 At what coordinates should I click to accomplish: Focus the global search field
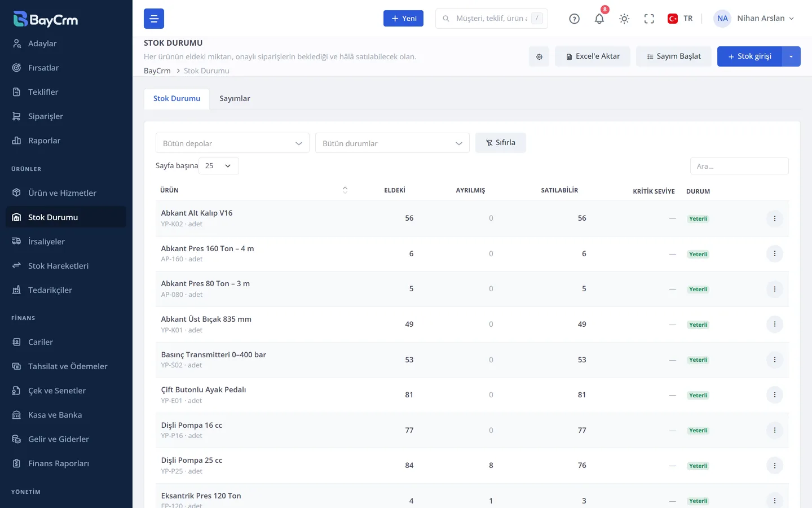point(492,19)
